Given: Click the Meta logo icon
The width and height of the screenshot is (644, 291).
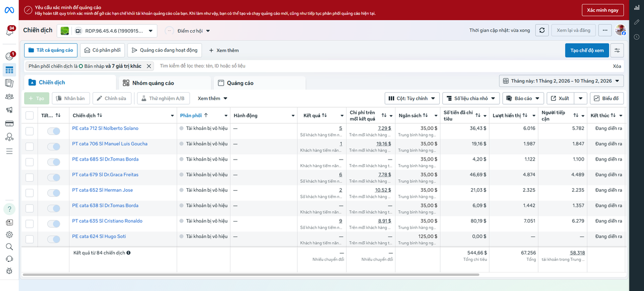Looking at the screenshot, I should 9,10.
